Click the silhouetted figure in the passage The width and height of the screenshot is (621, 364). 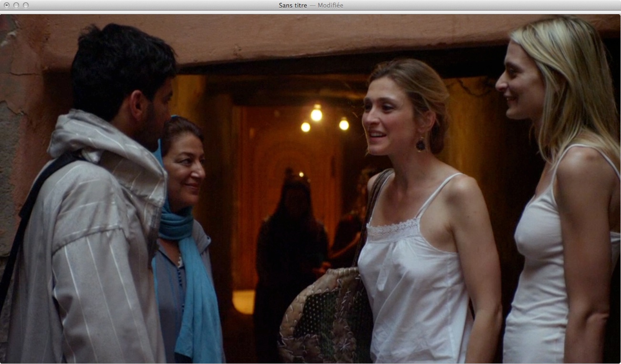[290, 239]
